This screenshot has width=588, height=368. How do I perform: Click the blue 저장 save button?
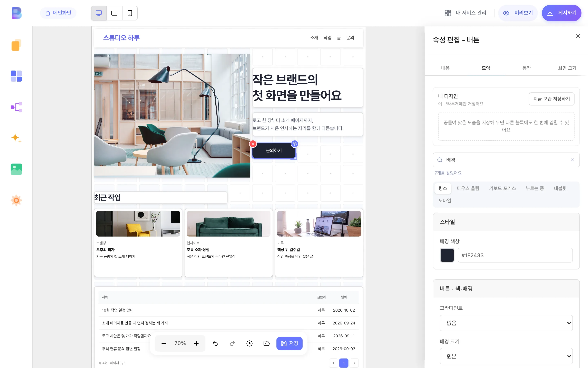pyautogui.click(x=289, y=343)
